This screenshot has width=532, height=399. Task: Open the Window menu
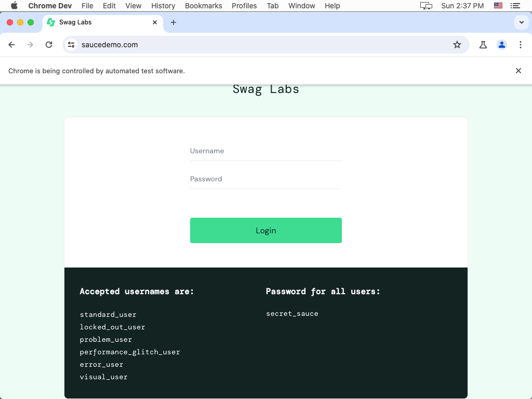tap(302, 6)
